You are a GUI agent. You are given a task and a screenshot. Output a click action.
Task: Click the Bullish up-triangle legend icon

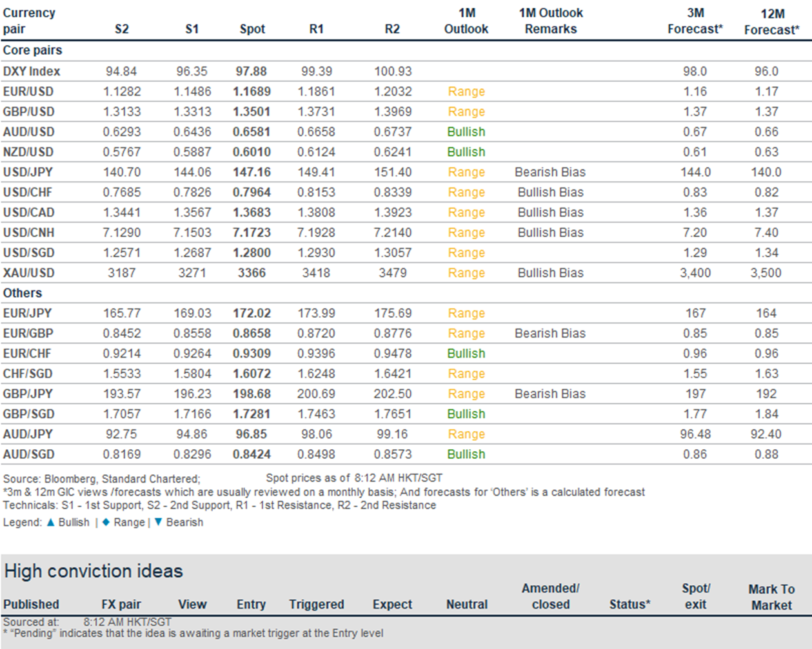tap(50, 522)
